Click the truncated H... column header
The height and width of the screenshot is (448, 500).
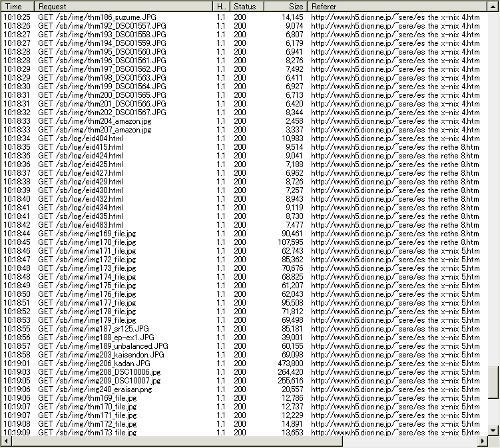pyautogui.click(x=221, y=7)
